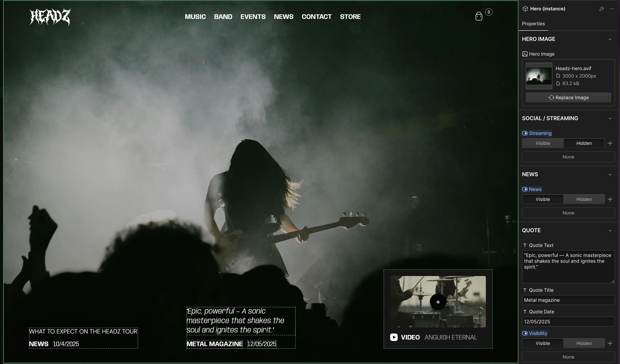
Task: Click the plus icon next to Streaming toggle
Action: coord(610,143)
